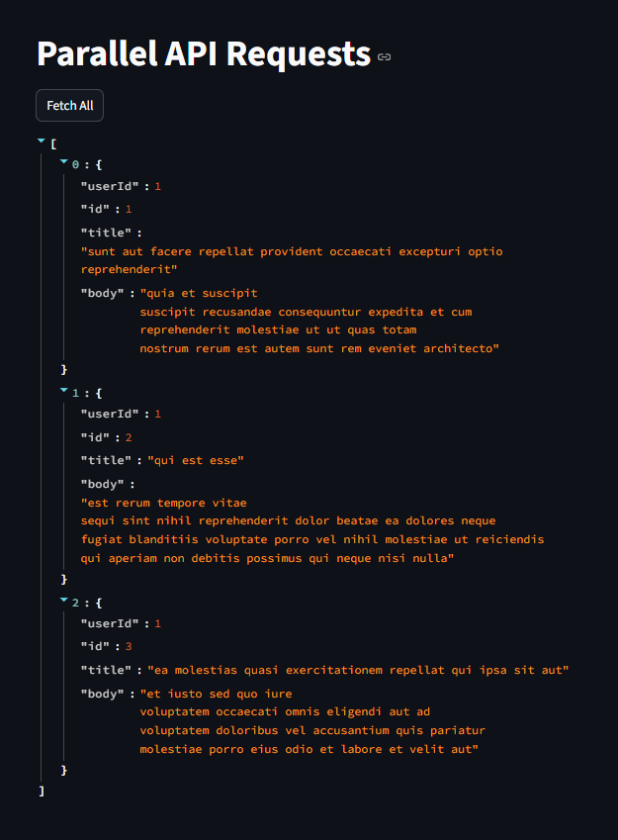This screenshot has height=840, width=618.
Task: Click the index label 1 in the array
Action: [x=75, y=393]
